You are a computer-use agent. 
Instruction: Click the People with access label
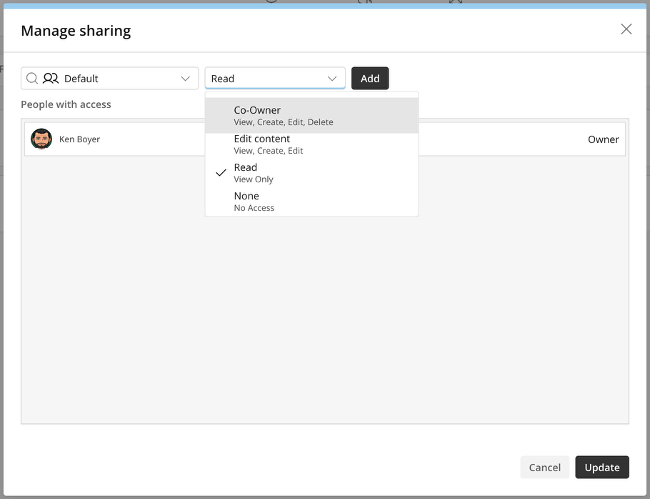66,104
